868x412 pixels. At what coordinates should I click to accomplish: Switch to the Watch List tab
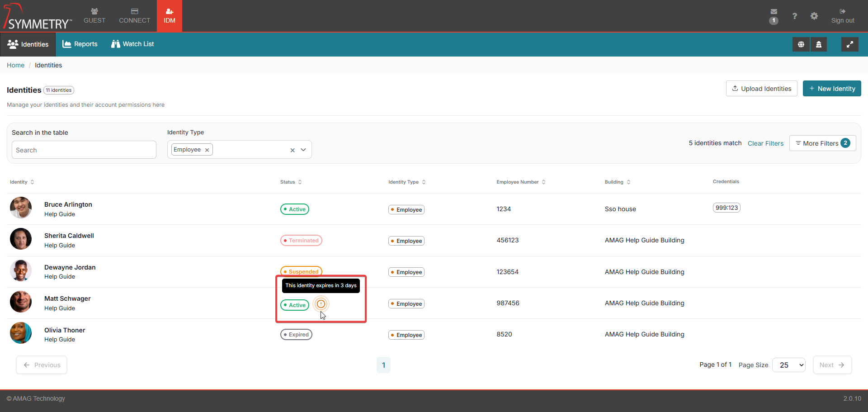pyautogui.click(x=132, y=44)
